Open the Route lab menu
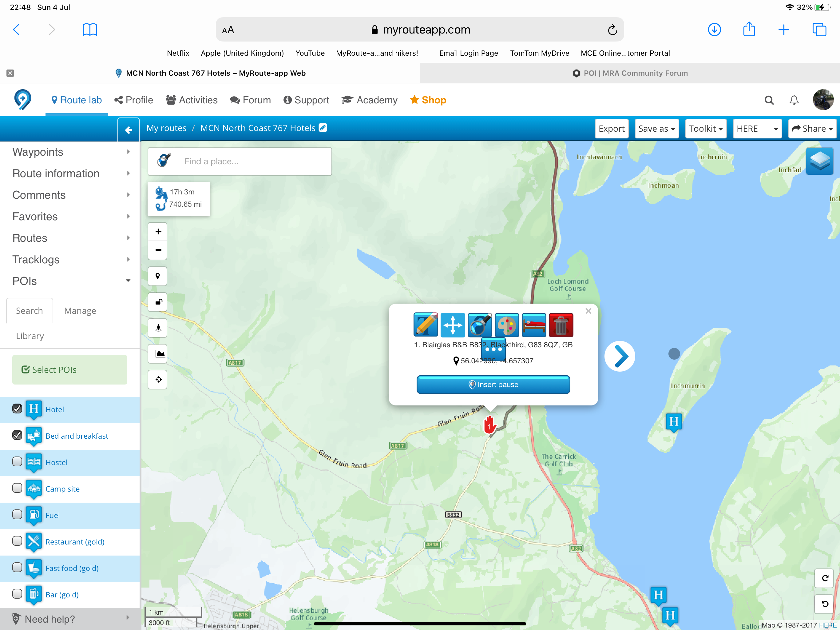Viewport: 840px width, 630px height. pos(77,100)
